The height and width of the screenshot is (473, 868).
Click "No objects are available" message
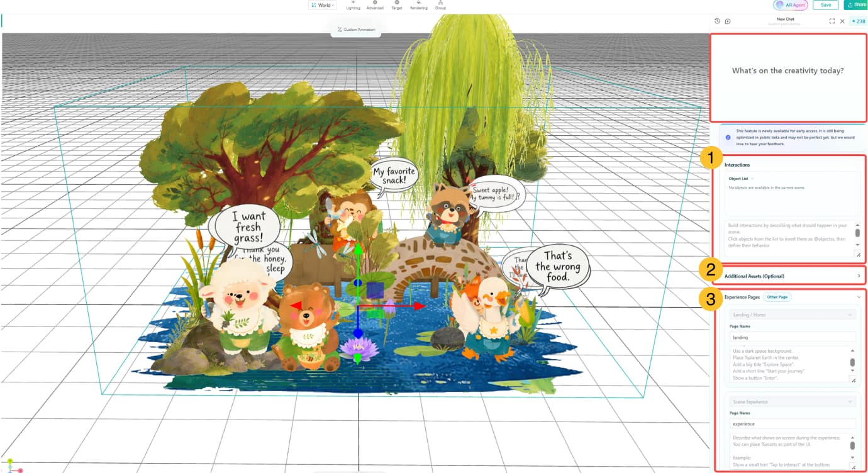coord(766,187)
